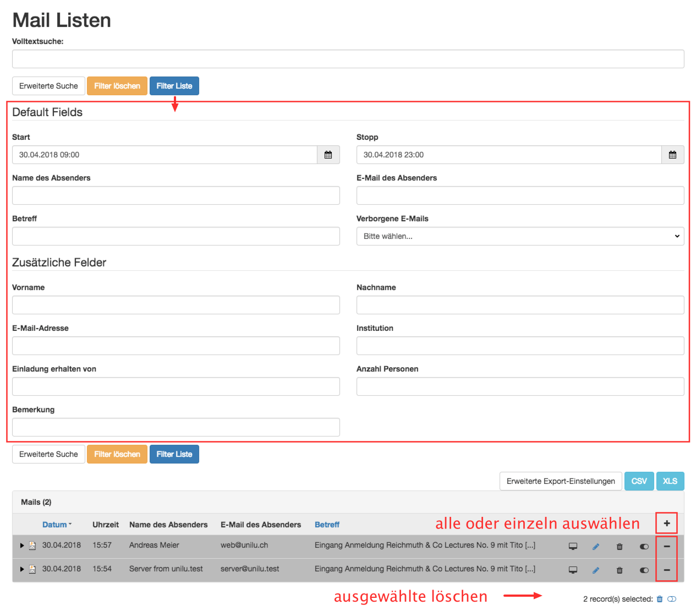Click the top Filter löschen button
Viewport: 696px width, 616px height.
click(117, 86)
